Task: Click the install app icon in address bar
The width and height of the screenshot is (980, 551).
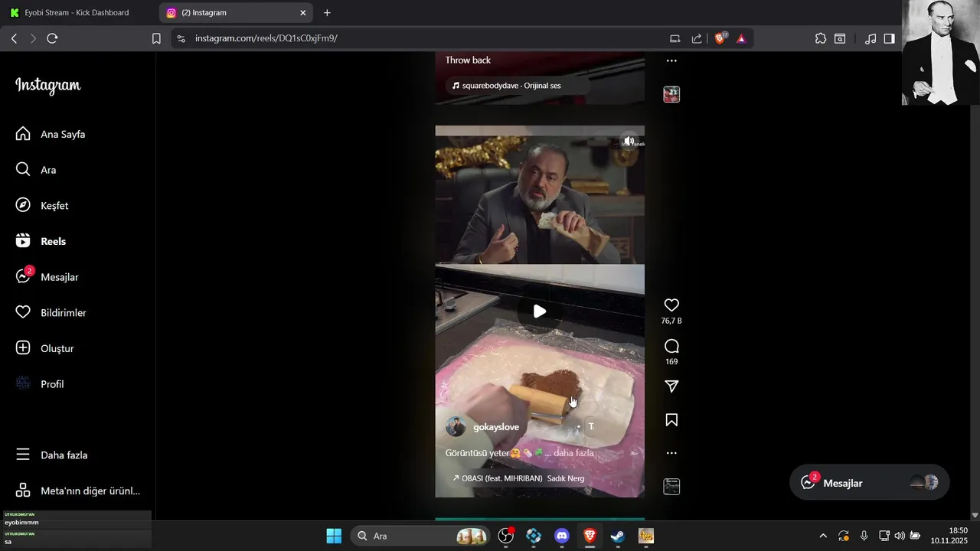Action: [675, 38]
